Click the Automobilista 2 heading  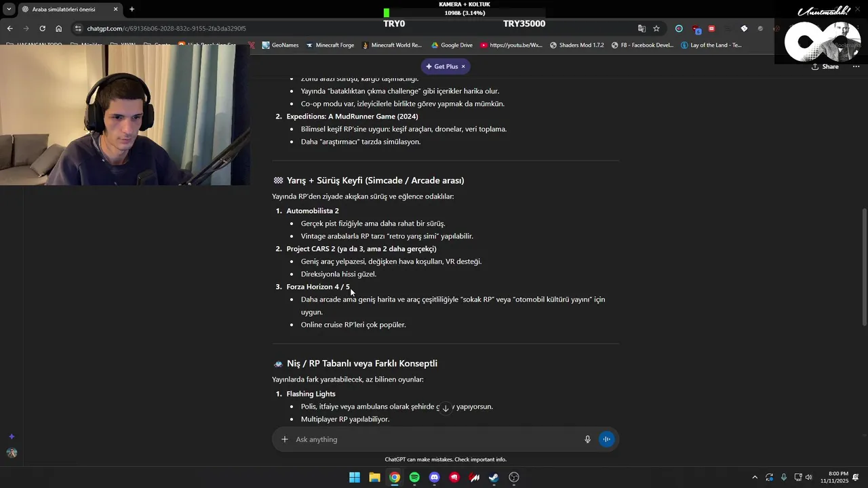313,211
